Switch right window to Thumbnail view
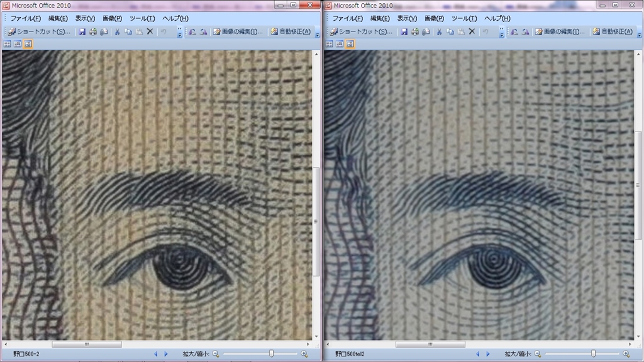644x362 pixels. [x=330, y=44]
